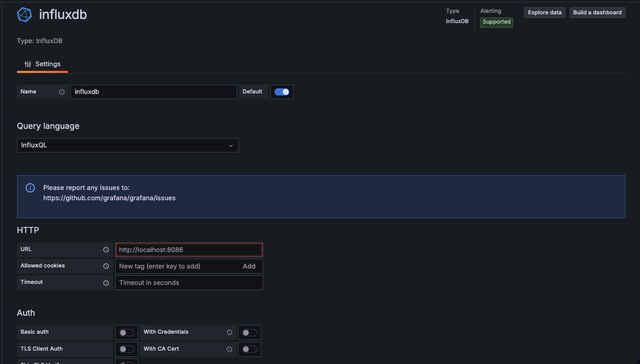Enable the Basic auth toggle

126,333
